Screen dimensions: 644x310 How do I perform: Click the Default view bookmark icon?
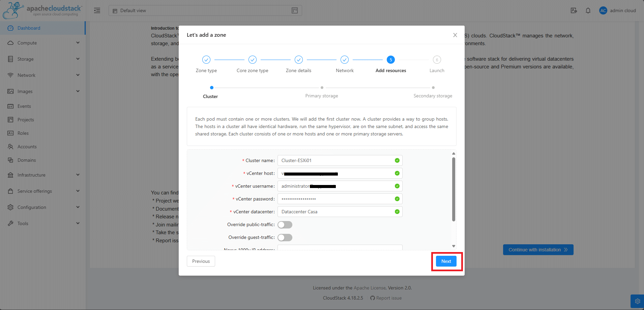point(115,11)
